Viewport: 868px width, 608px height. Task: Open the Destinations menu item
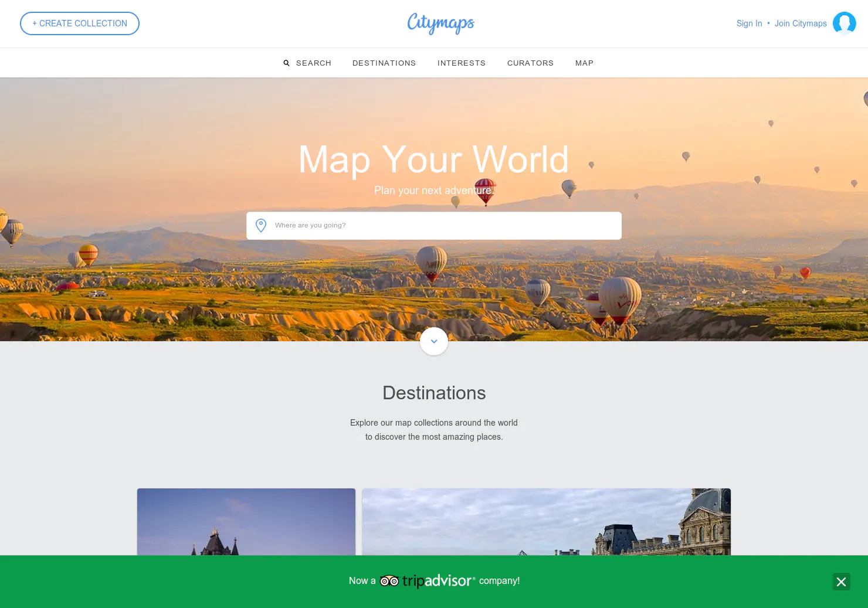(384, 63)
